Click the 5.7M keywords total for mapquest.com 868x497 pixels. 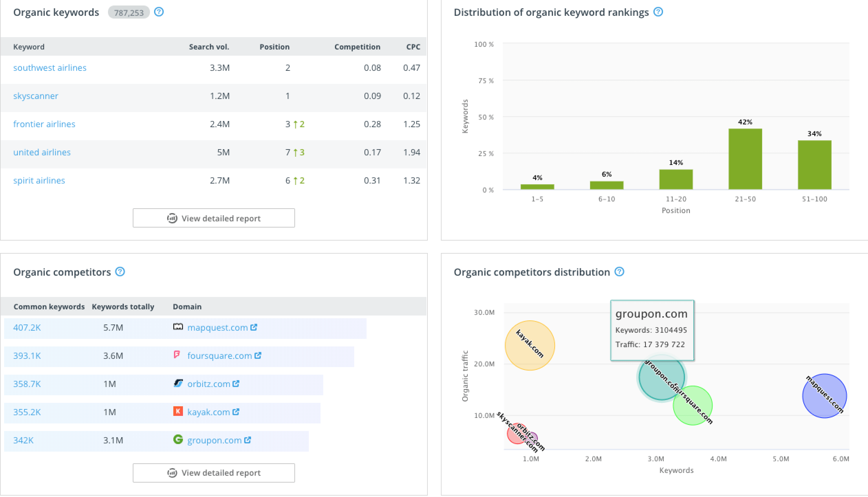click(113, 328)
